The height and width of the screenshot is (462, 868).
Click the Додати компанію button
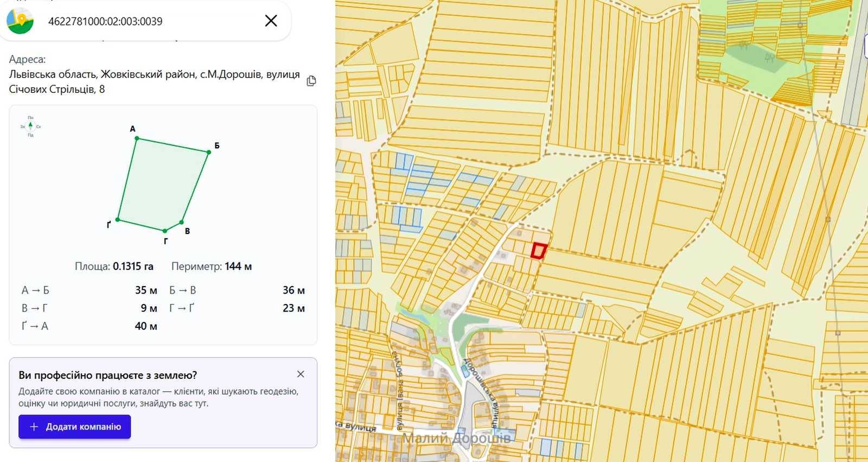pyautogui.click(x=75, y=427)
